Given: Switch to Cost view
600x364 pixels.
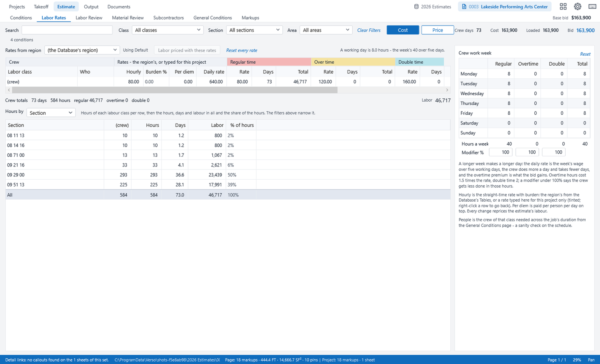Looking at the screenshot, I should pos(403,30).
